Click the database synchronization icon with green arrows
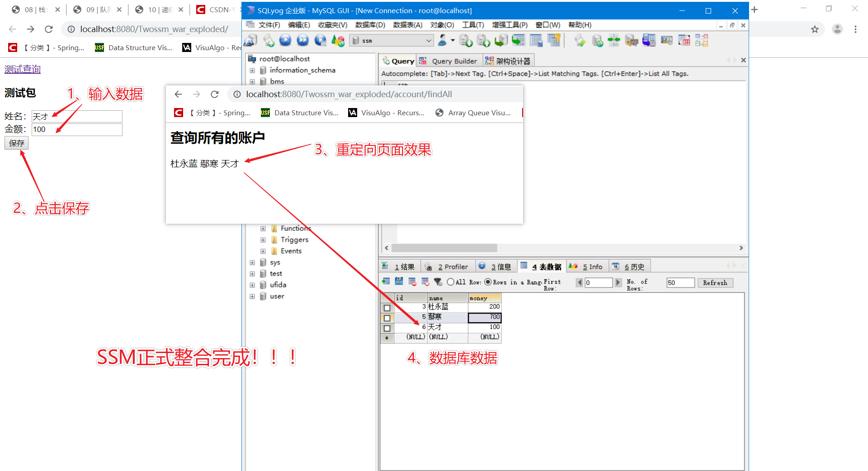The height and width of the screenshot is (471, 868). pyautogui.click(x=614, y=41)
